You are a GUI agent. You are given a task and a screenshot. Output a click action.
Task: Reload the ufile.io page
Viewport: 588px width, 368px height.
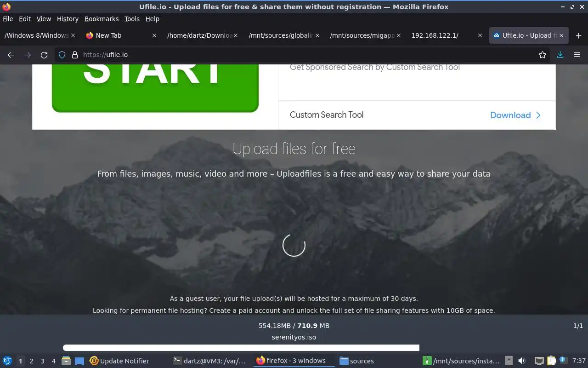[44, 55]
